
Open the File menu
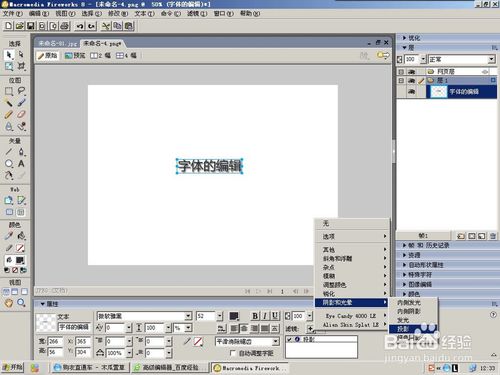pyautogui.click(x=12, y=14)
